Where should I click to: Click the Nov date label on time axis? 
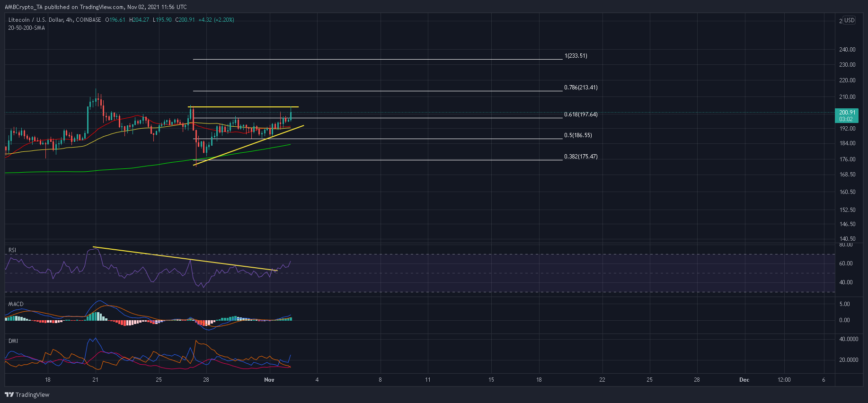click(269, 380)
